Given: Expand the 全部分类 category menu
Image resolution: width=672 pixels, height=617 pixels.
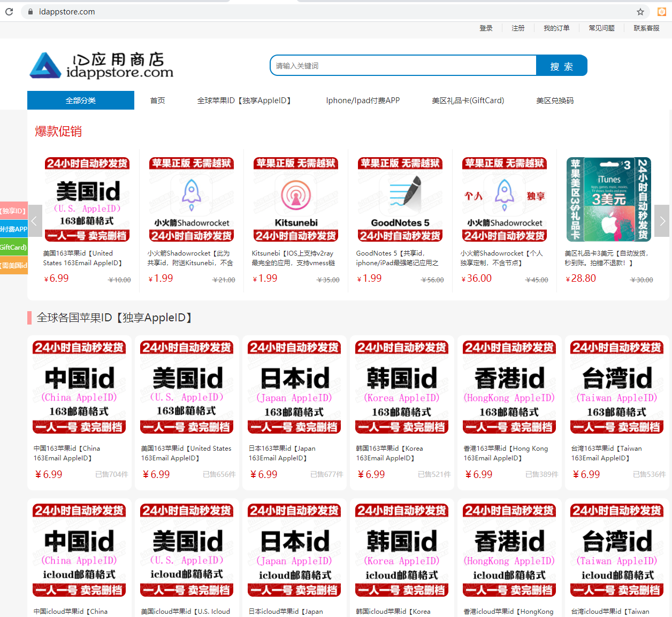Looking at the screenshot, I should tap(81, 101).
